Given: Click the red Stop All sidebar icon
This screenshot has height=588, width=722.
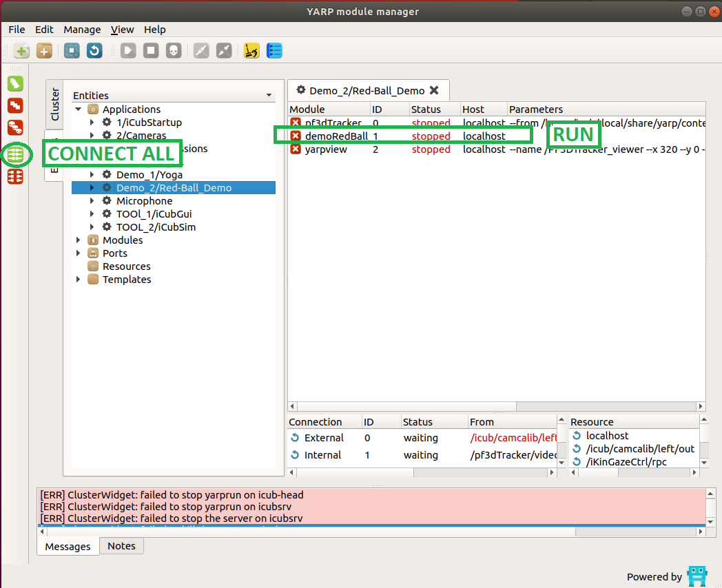Looking at the screenshot, I should tap(15, 105).
